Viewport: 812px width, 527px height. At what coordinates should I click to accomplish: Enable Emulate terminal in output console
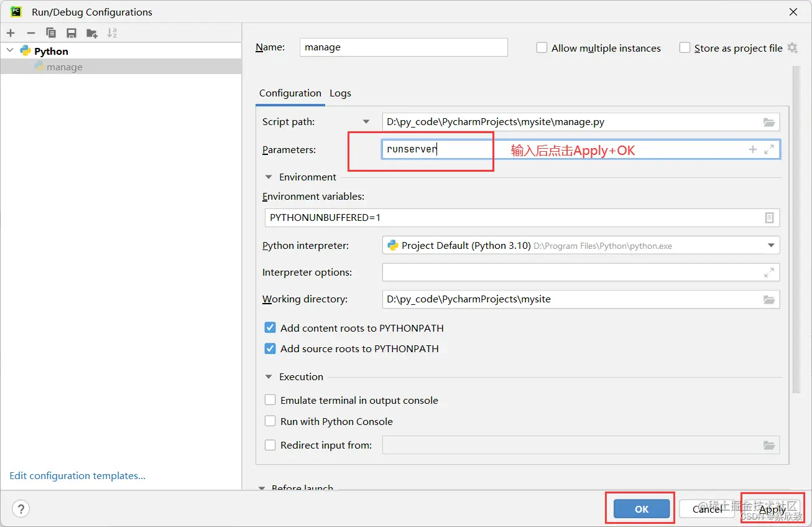(270, 400)
